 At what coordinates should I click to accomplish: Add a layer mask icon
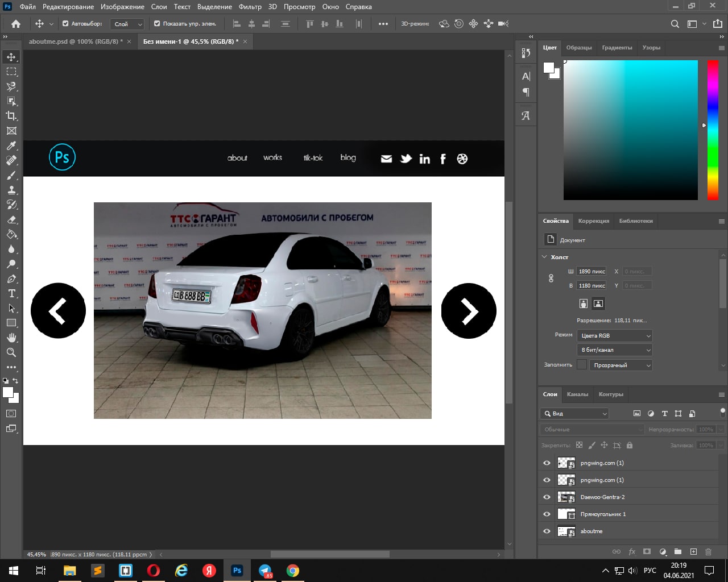tap(647, 551)
